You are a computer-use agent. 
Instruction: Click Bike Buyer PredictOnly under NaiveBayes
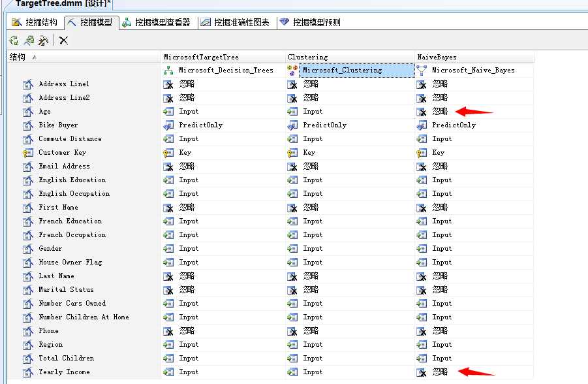[474, 125]
